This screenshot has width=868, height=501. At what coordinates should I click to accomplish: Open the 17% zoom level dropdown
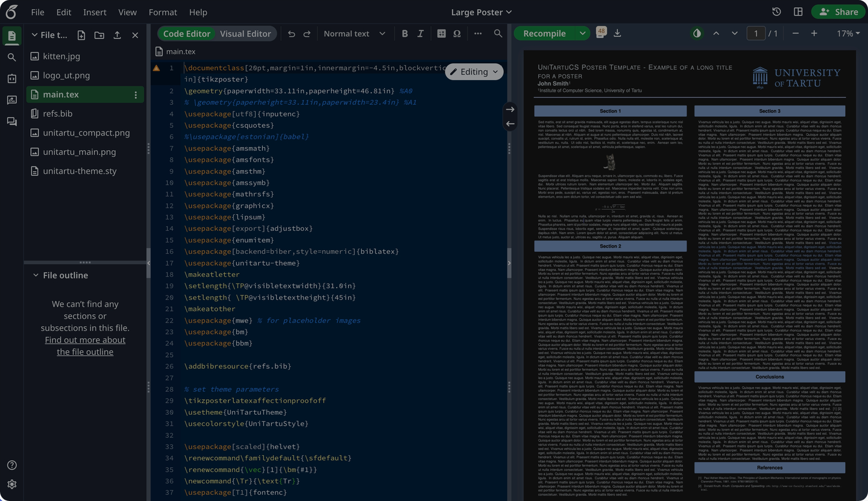click(x=848, y=34)
